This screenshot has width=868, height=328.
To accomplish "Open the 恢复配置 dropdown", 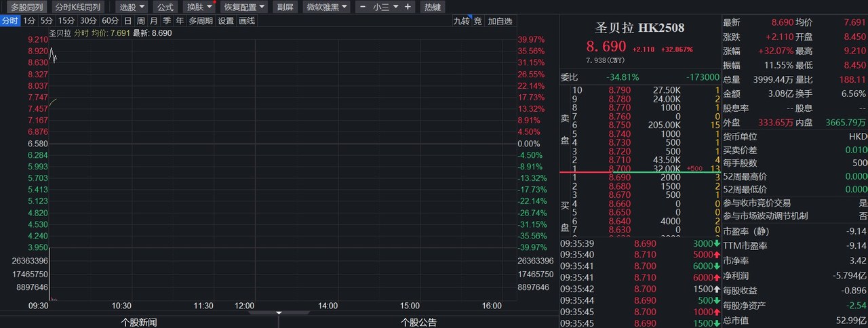I will (x=244, y=7).
